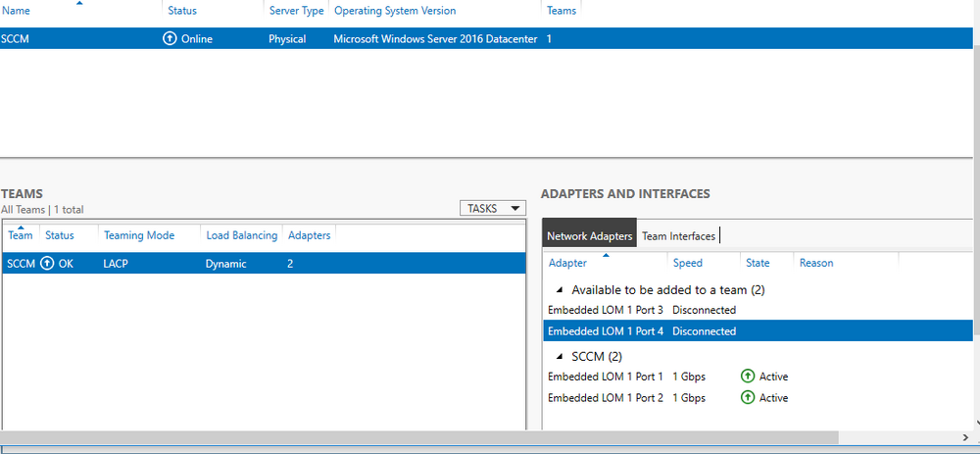980x454 pixels.
Task: Click the horizontal scrollbar thumb at bottom
Action: pyautogui.click(x=418, y=436)
